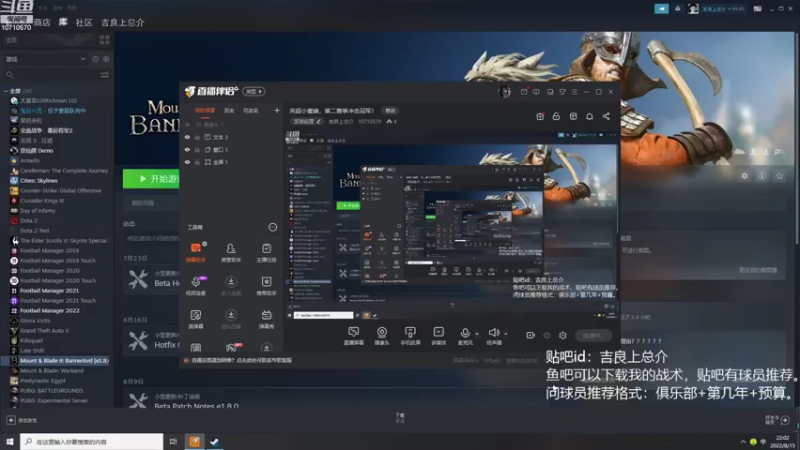Click the layout icon next to the bell
The height and width of the screenshot is (450, 800).
click(x=573, y=116)
